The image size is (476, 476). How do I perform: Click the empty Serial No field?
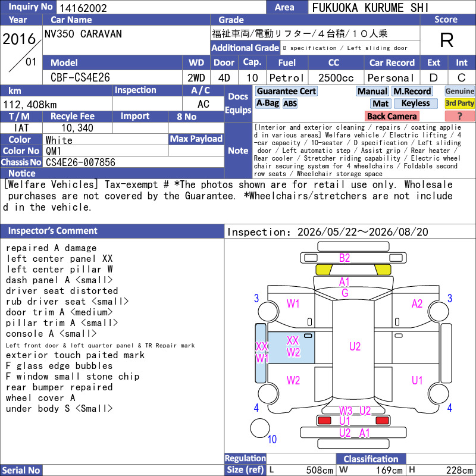point(133,470)
